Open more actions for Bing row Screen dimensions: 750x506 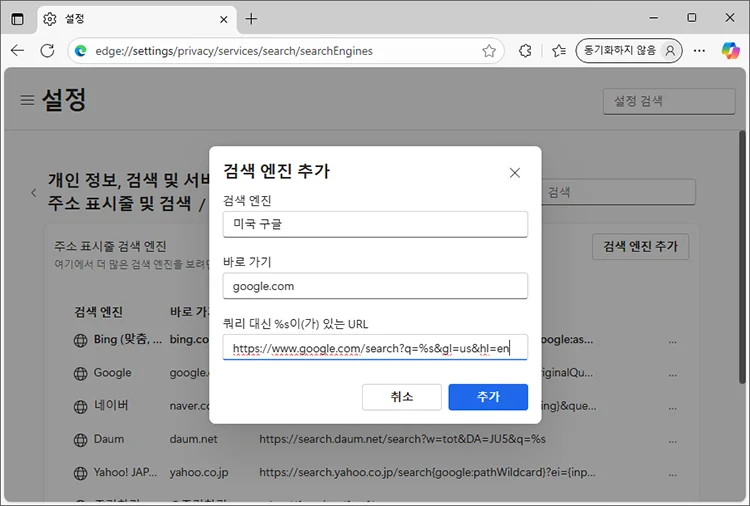(673, 341)
